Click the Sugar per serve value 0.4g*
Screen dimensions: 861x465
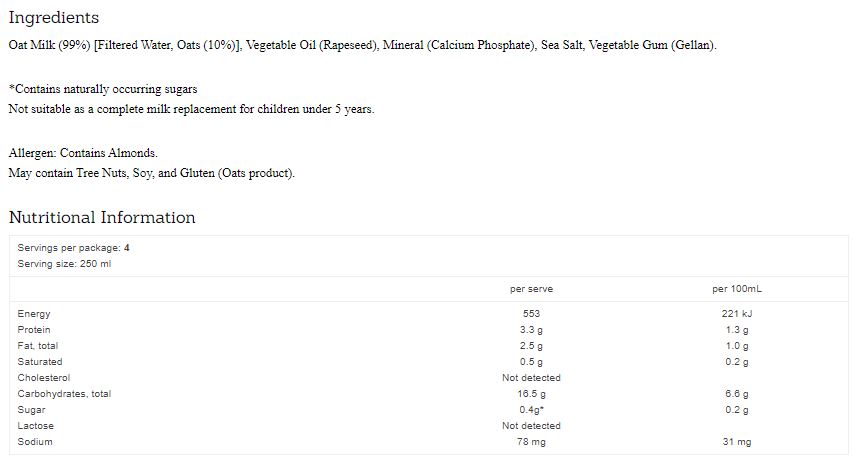click(x=531, y=410)
